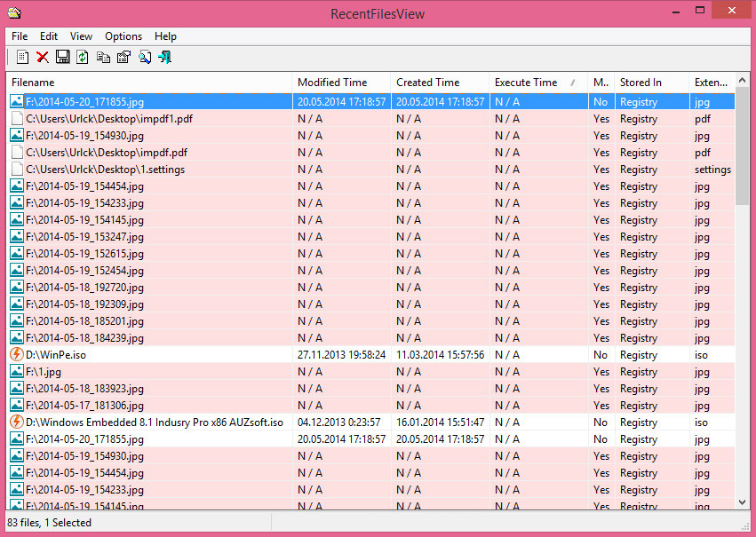Click the '83 files, 1 Selected' status text

pos(49,523)
